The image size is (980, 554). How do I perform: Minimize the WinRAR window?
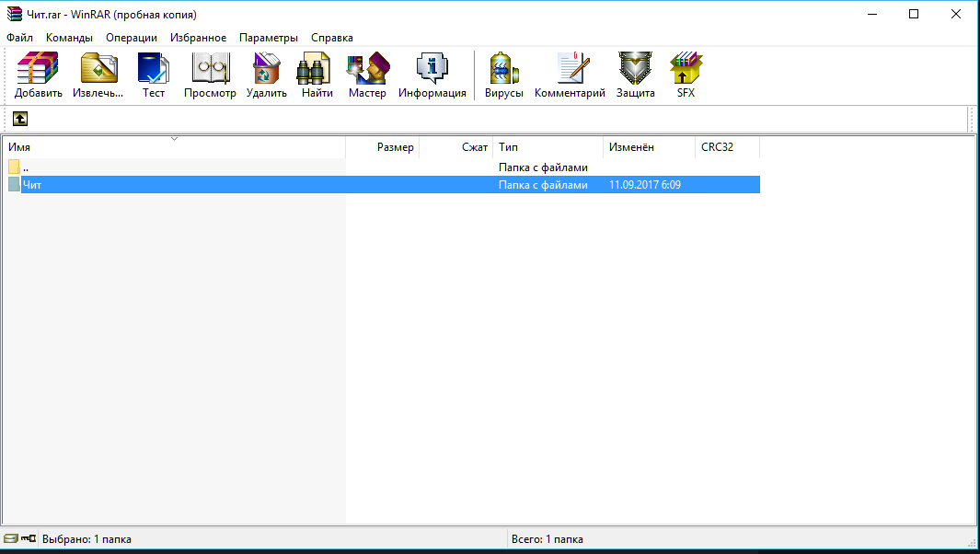(x=872, y=14)
